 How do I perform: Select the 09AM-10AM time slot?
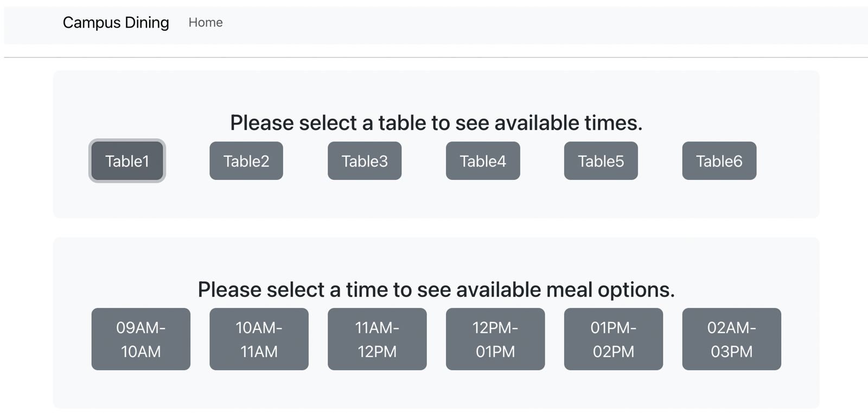[x=141, y=339]
